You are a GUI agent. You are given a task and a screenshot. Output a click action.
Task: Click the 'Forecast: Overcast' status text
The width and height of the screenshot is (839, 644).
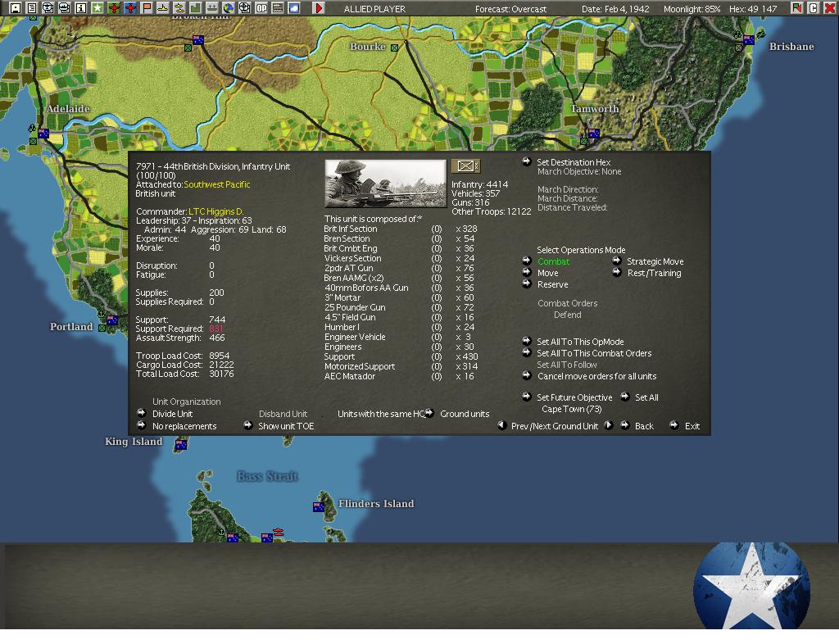tap(510, 9)
